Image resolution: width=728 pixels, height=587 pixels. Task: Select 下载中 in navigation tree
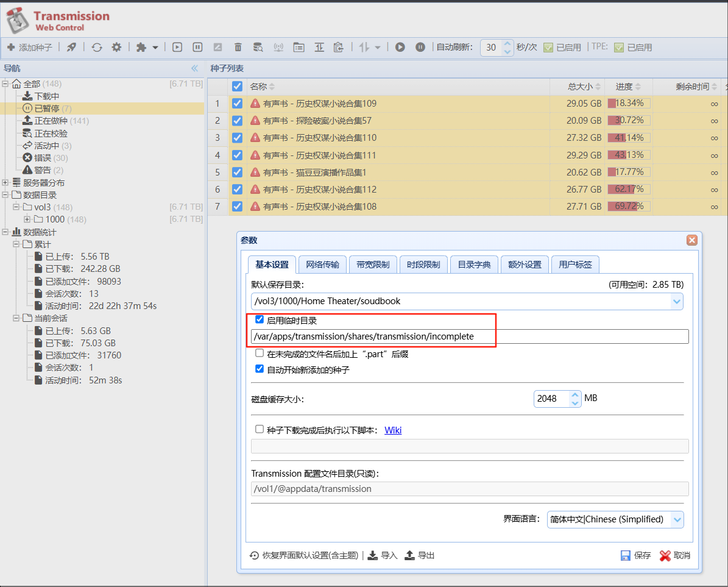(41, 96)
